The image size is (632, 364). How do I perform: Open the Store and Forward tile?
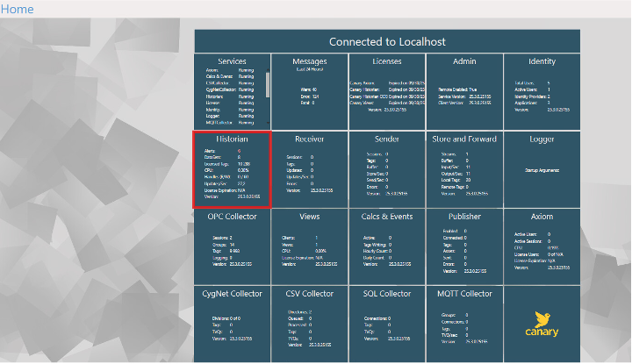[464, 169]
